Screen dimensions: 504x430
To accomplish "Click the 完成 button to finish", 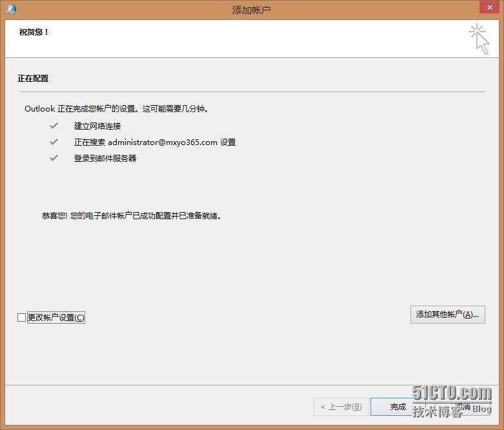I will point(398,407).
